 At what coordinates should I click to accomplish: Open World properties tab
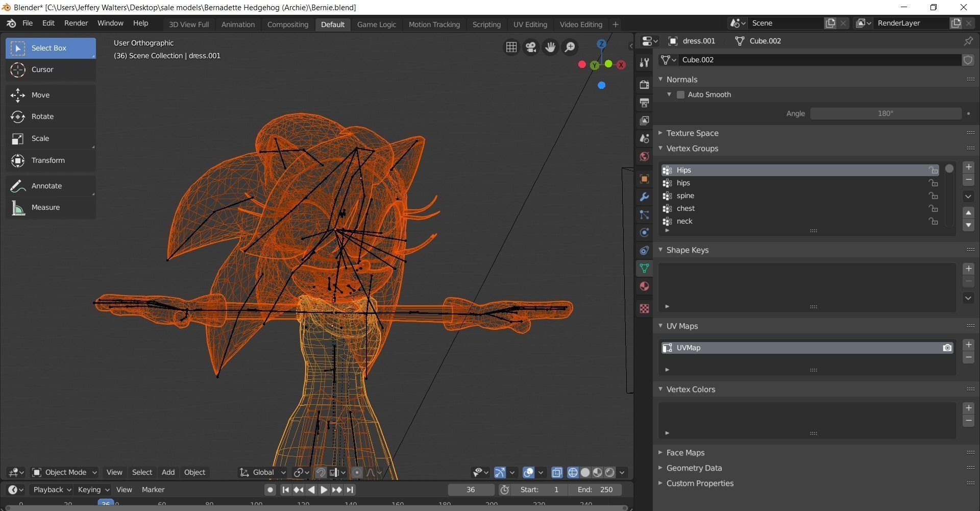(644, 156)
